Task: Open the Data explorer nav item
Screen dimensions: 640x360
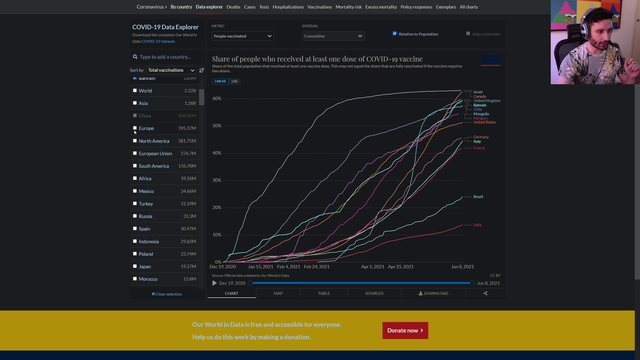Action: coord(209,7)
